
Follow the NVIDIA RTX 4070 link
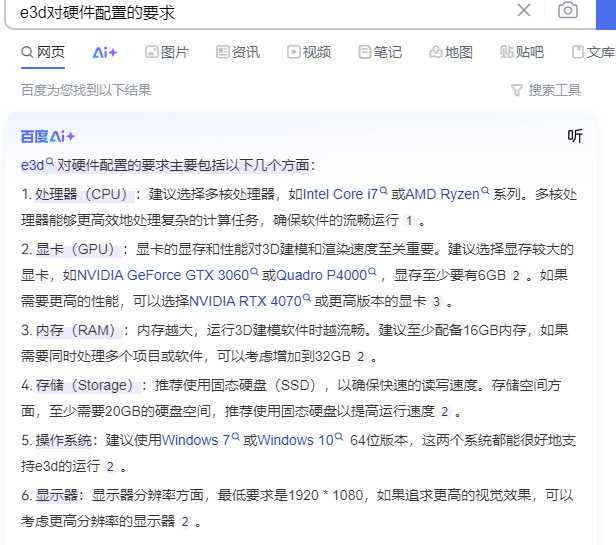click(244, 301)
